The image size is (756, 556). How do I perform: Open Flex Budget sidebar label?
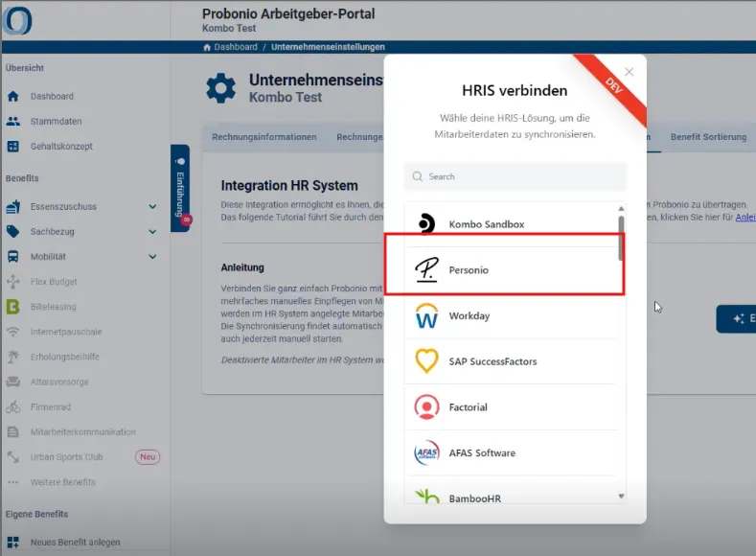tap(54, 282)
